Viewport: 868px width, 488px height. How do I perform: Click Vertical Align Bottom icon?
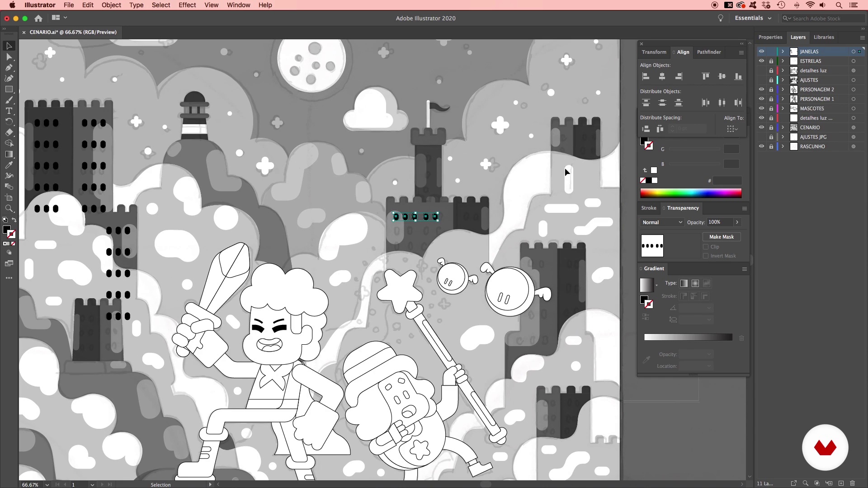click(738, 76)
